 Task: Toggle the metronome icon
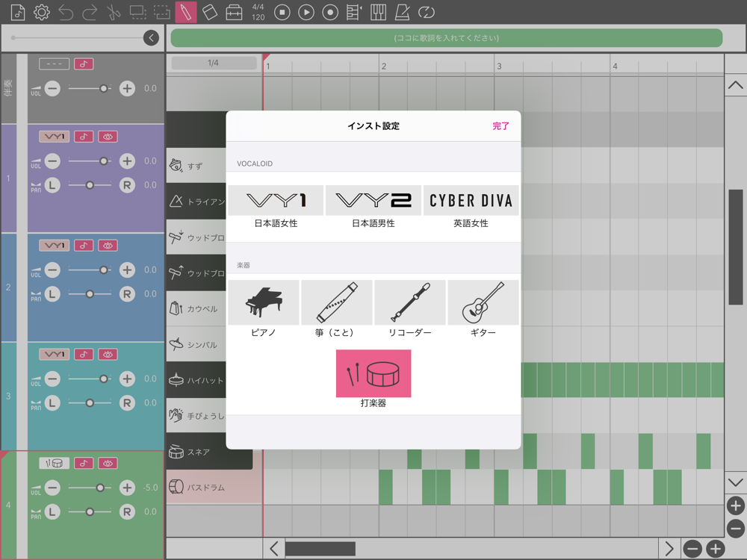(402, 12)
